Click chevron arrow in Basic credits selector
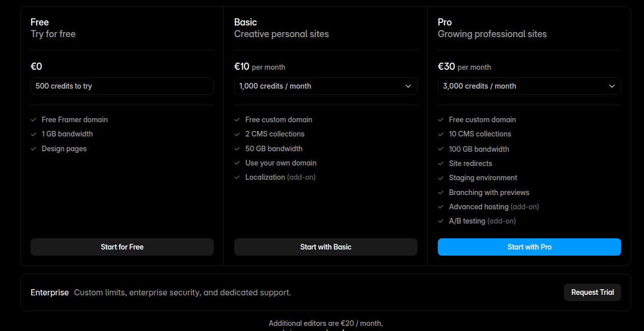This screenshot has height=331, width=644. 408,86
